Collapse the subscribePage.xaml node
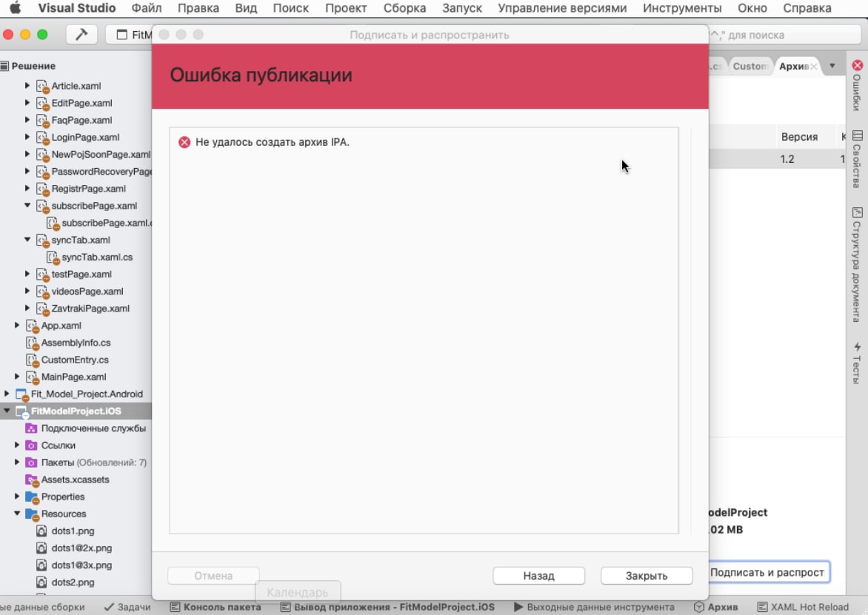The height and width of the screenshot is (615, 868). [x=27, y=206]
